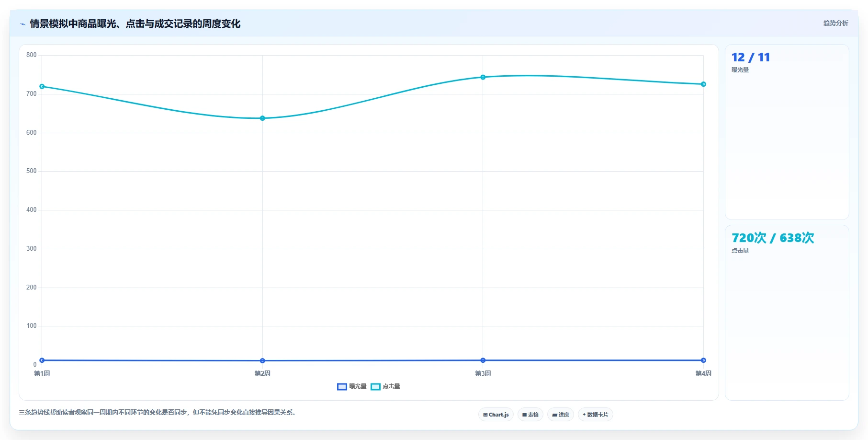Click the 第2周 x-axis label

[x=262, y=374]
